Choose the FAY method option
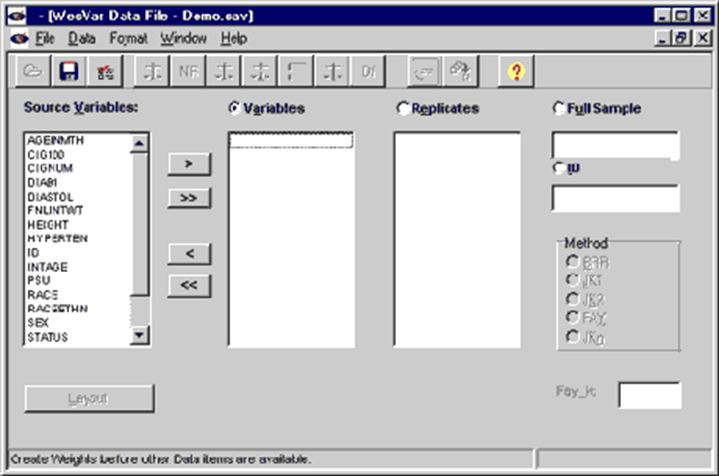Viewport: 719px width, 476px height. point(572,317)
